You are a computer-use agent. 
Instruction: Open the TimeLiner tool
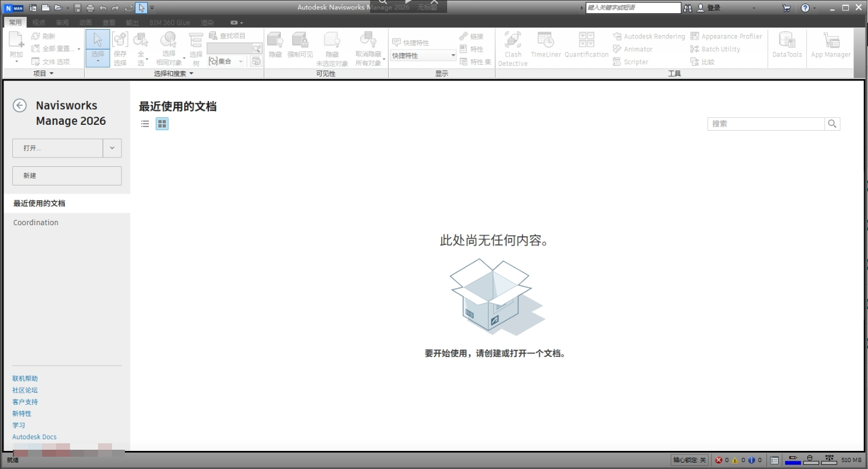click(546, 45)
